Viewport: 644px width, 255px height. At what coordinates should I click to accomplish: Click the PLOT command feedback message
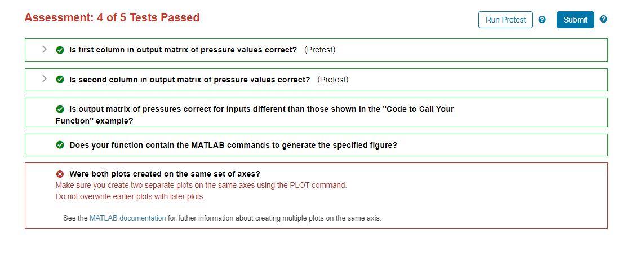click(201, 185)
